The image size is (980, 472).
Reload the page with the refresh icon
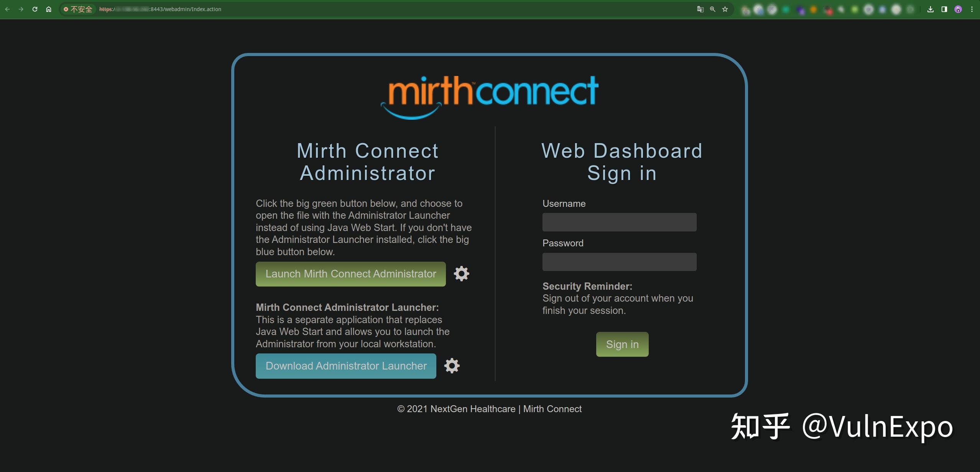tap(35, 9)
